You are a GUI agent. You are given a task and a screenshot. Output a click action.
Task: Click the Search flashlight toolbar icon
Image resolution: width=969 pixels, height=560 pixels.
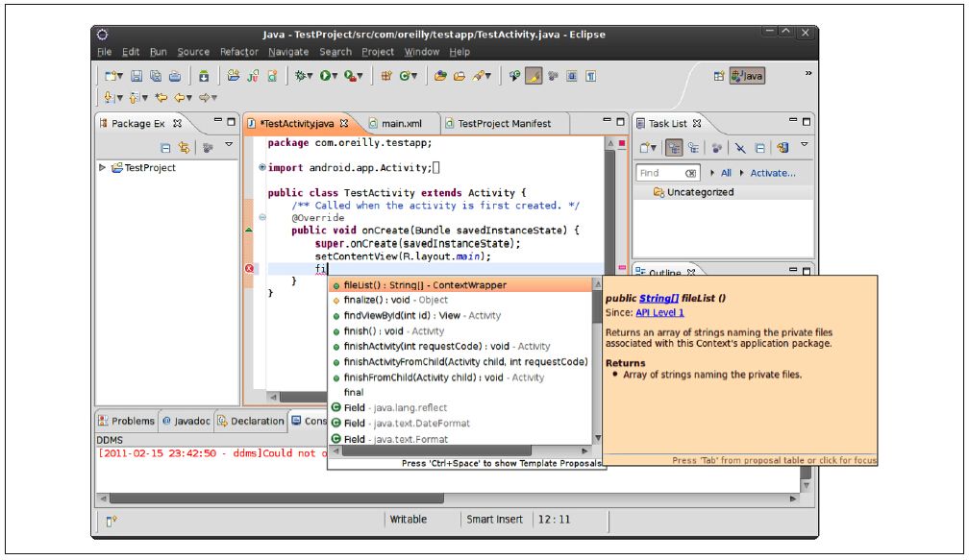tap(479, 76)
